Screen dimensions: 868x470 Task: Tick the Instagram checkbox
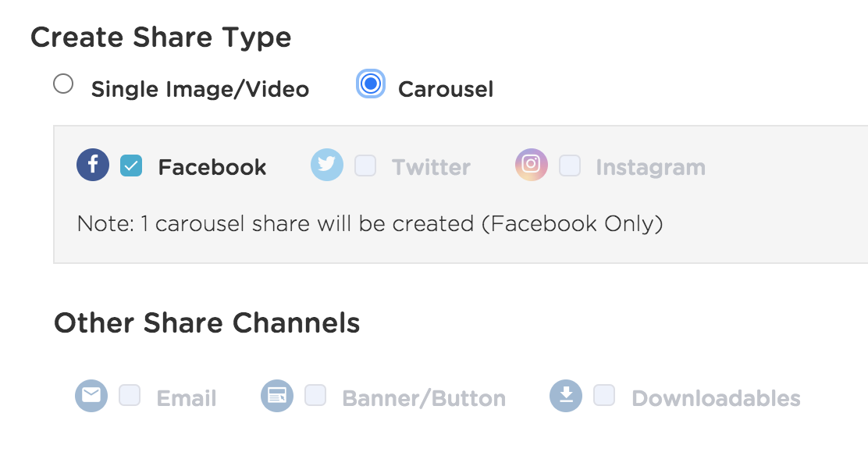570,166
